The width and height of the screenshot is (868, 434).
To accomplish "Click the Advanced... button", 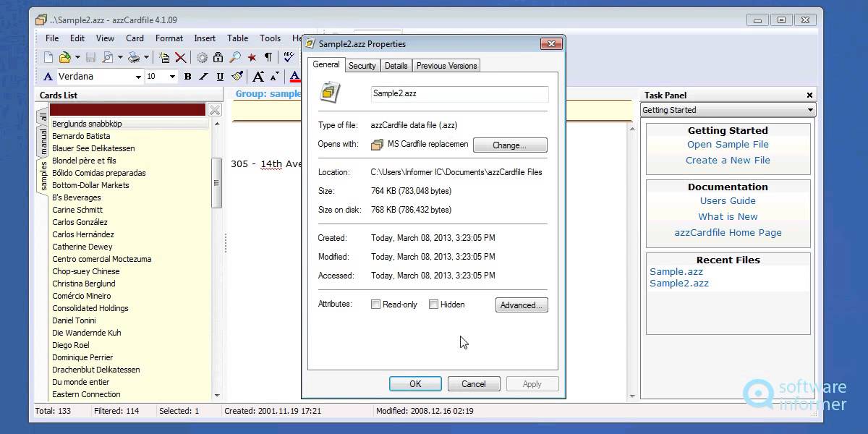I will point(522,305).
